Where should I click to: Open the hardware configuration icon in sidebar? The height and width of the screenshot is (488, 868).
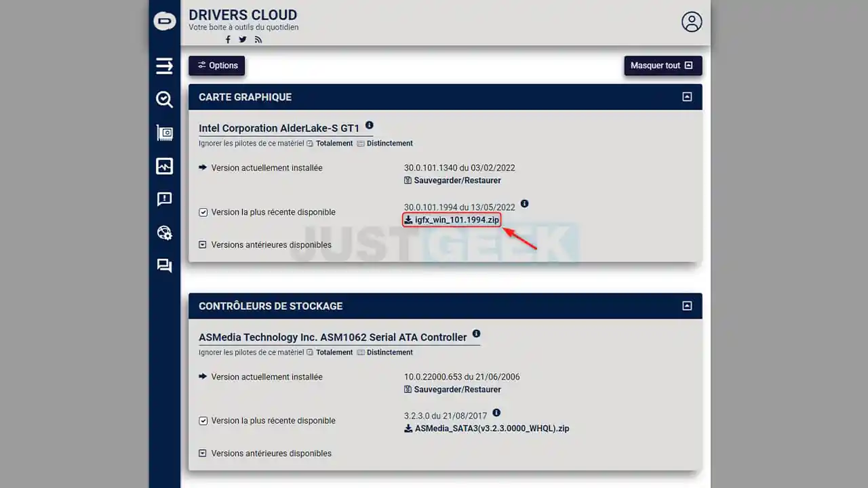pos(164,133)
